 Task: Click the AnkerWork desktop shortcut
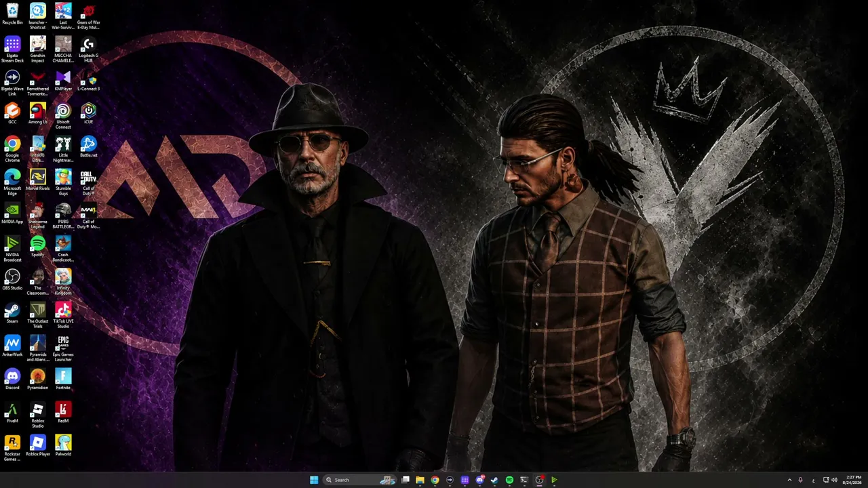pos(12,346)
